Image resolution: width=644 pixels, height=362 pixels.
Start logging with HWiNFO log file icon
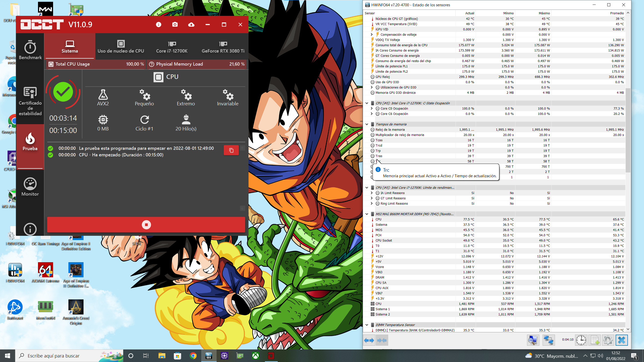[595, 340]
